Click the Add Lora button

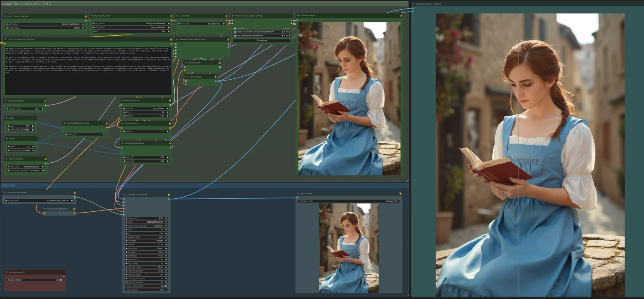[x=262, y=41]
